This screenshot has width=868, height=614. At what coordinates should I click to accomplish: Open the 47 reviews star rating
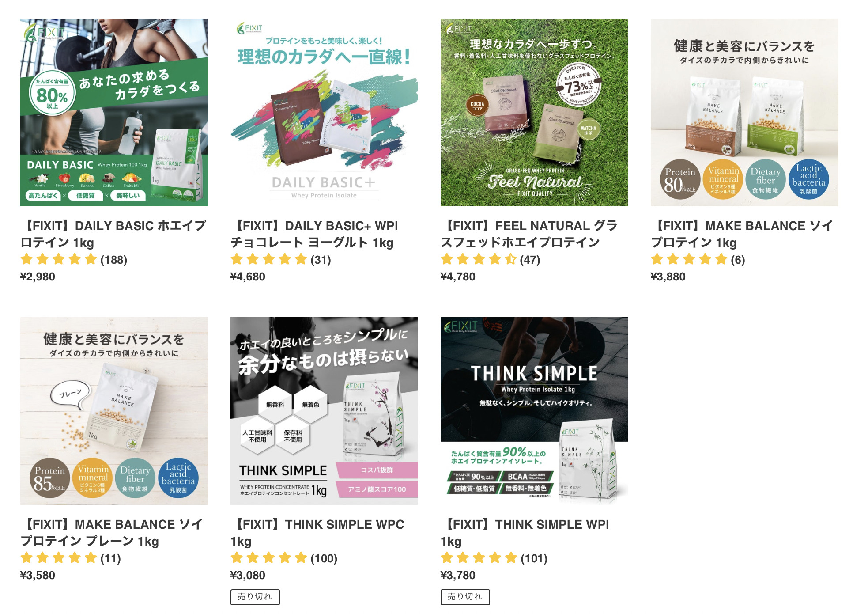tap(491, 259)
